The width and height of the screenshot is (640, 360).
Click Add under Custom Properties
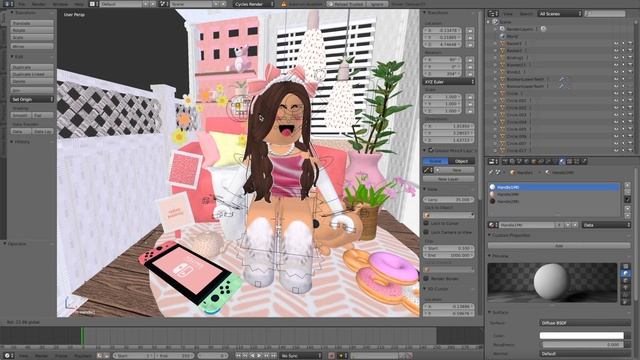tap(559, 245)
